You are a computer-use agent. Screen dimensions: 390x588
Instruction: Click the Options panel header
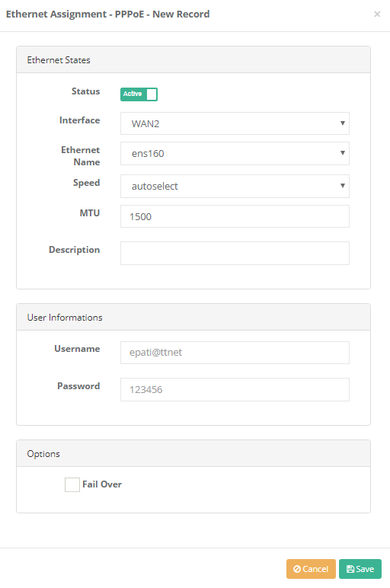[x=193, y=454]
